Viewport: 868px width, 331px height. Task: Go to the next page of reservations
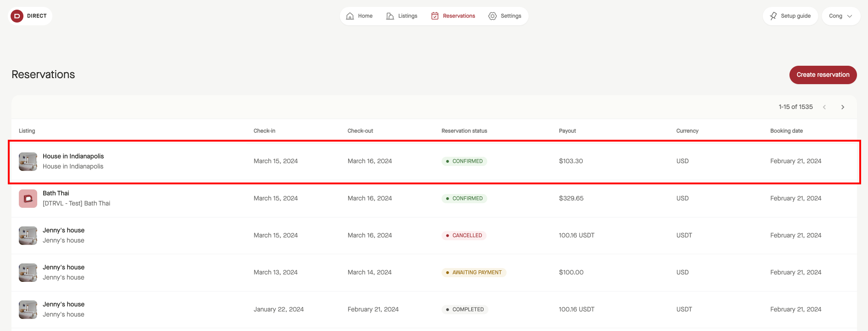tap(843, 107)
